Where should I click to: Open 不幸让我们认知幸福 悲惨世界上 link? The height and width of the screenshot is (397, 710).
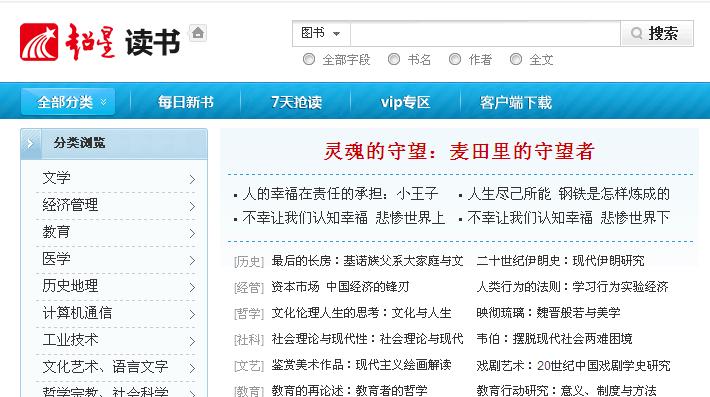(343, 218)
